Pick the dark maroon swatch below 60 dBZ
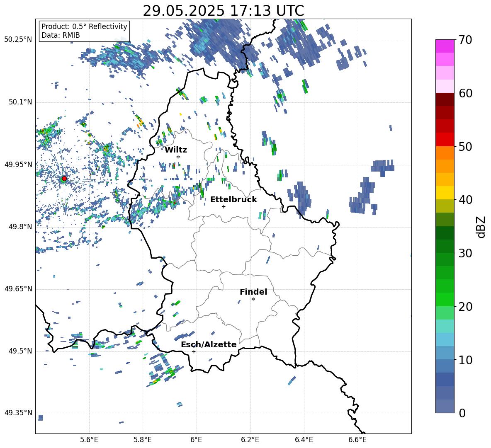 (445, 99)
